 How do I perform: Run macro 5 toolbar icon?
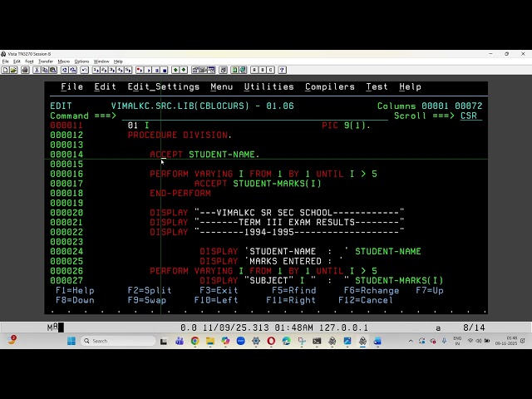coord(128,70)
